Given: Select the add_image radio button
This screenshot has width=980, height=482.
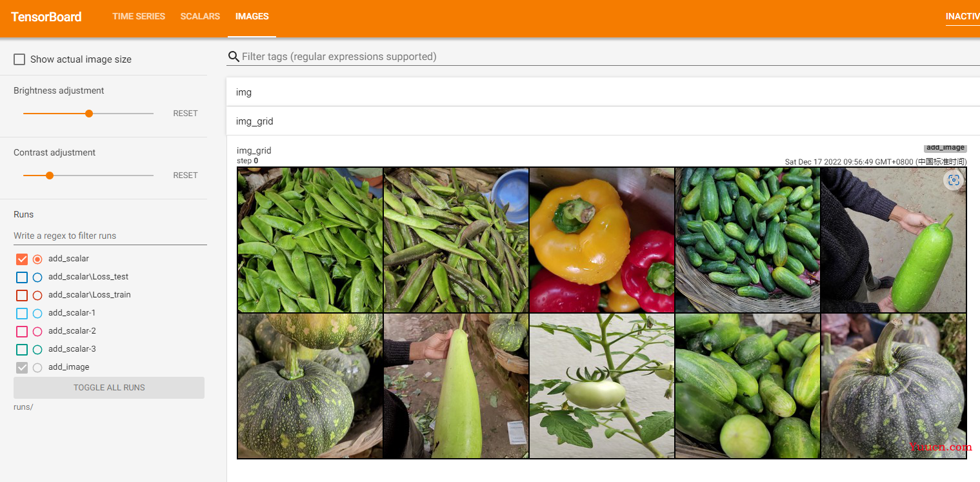Looking at the screenshot, I should pos(37,368).
